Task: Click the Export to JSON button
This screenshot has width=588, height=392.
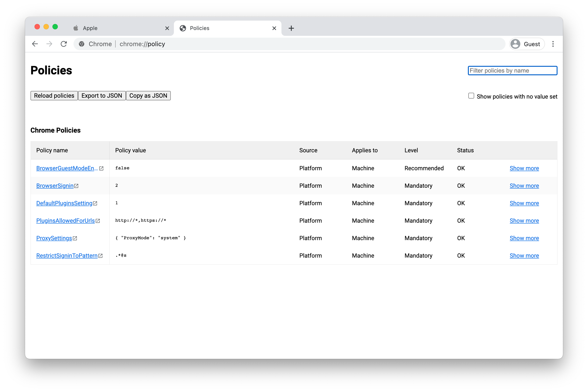Action: coord(102,96)
